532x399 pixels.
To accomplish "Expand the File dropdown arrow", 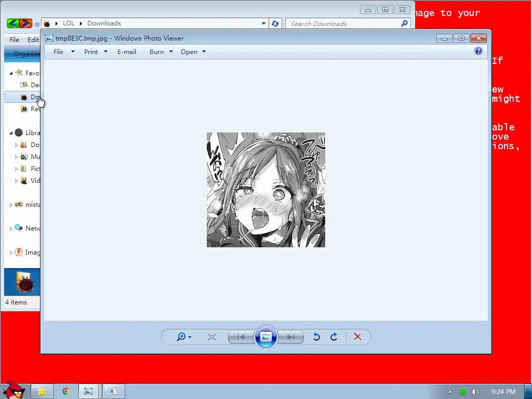I will coord(73,51).
